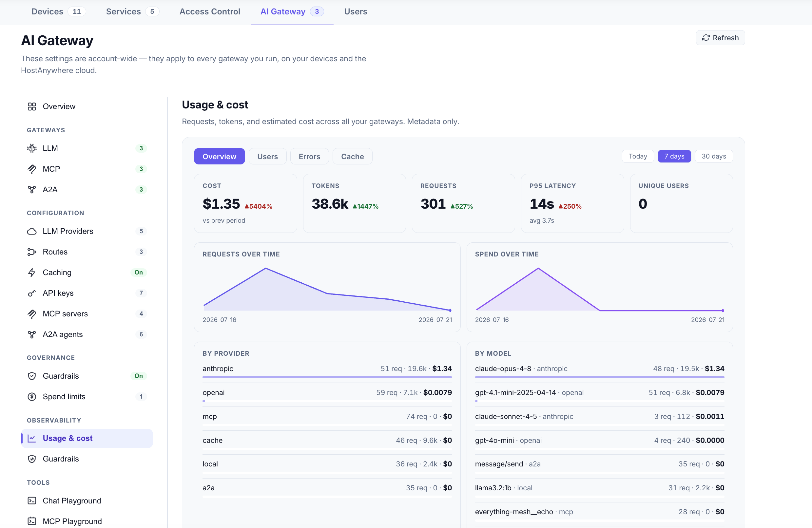The height and width of the screenshot is (528, 812).
Task: Navigate to API keys label
Action: (x=58, y=293)
